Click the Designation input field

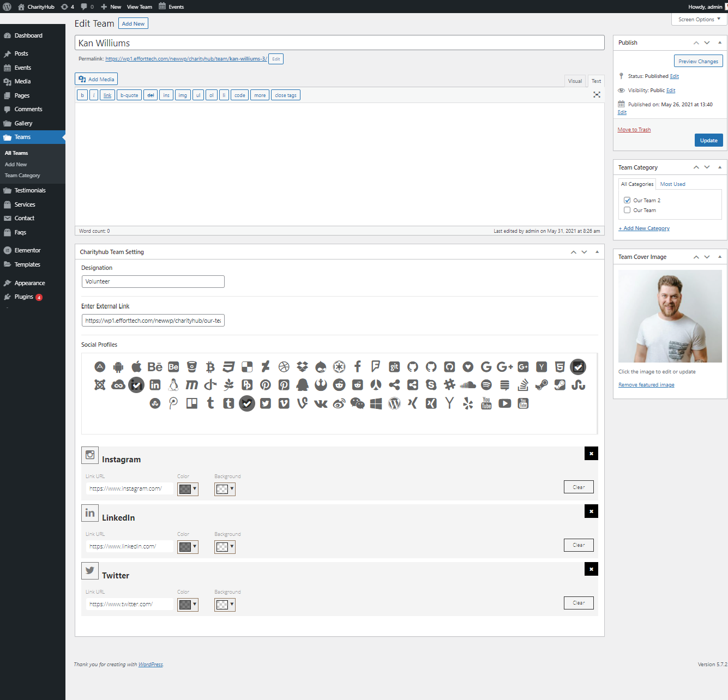click(x=153, y=281)
